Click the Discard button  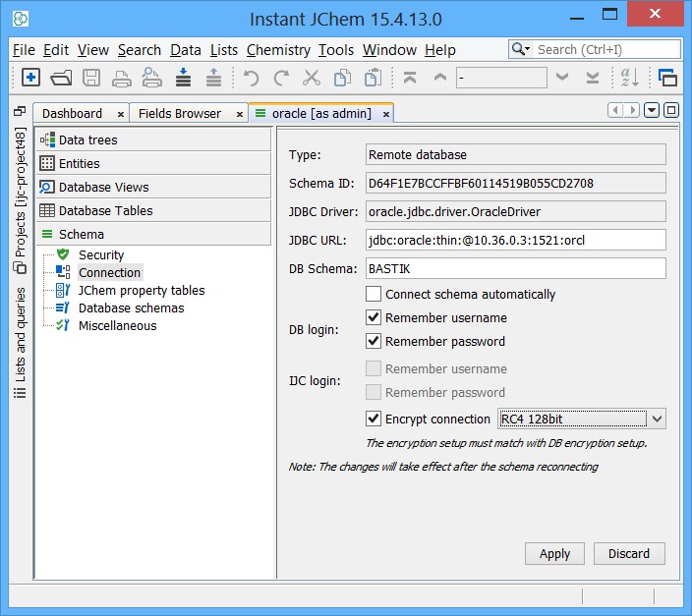(x=628, y=553)
